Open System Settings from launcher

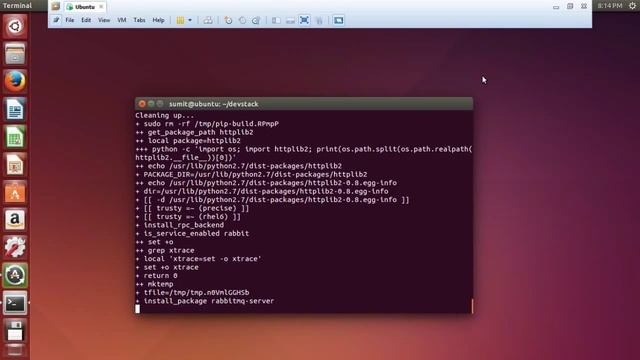(x=15, y=247)
